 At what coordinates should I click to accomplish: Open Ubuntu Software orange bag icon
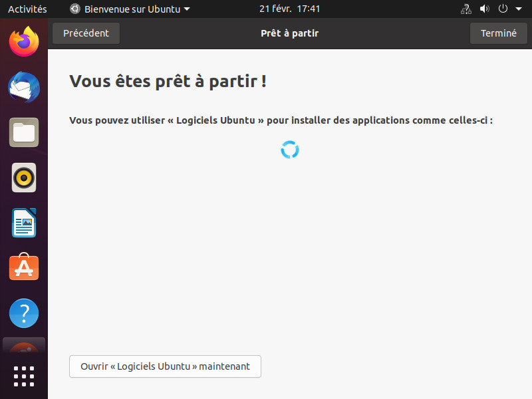tap(24, 268)
